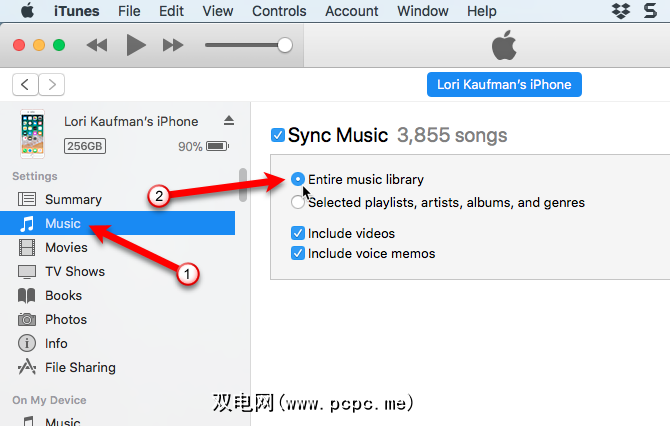Choose Selected playlists, artists, albums, and genres
Screen dimensions: 670x426
(298, 203)
